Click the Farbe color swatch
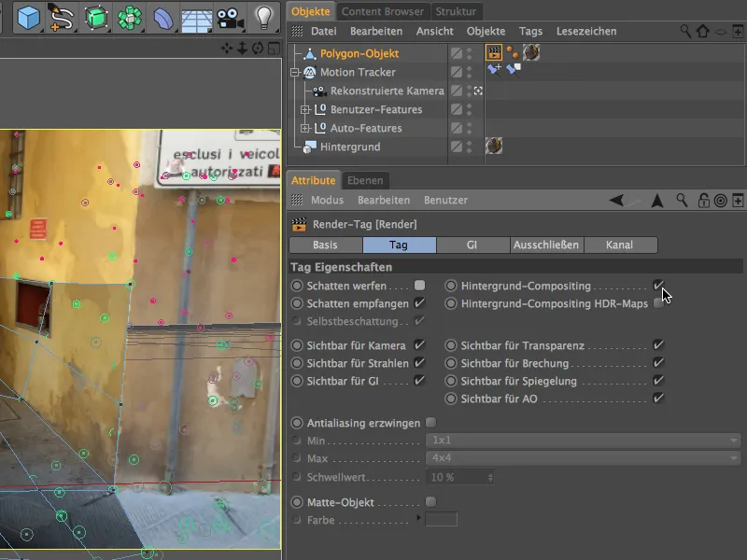 [x=441, y=520]
